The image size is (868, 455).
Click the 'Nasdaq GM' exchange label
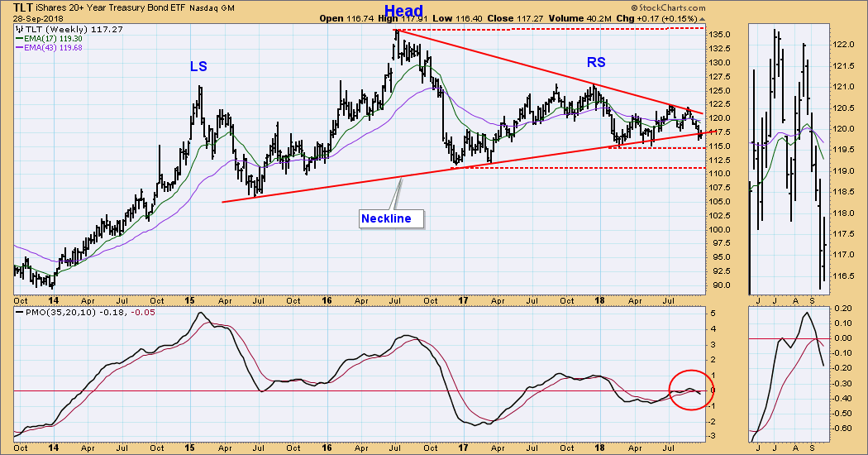212,8
